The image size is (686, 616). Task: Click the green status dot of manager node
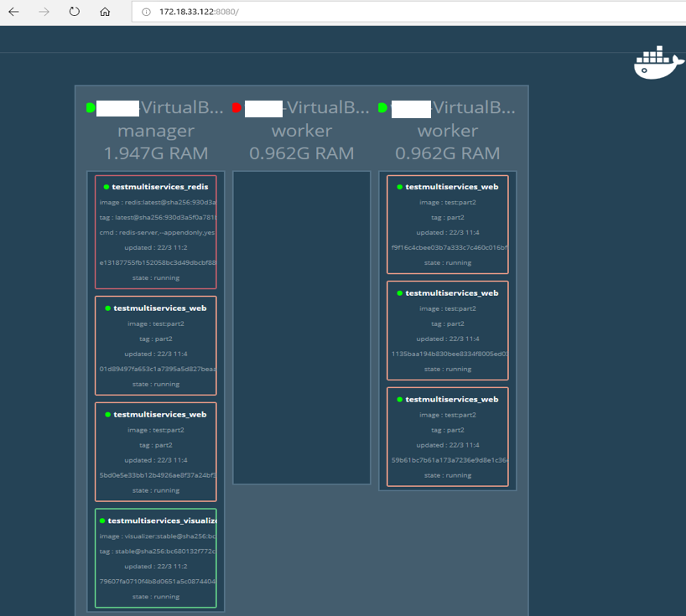coord(91,108)
